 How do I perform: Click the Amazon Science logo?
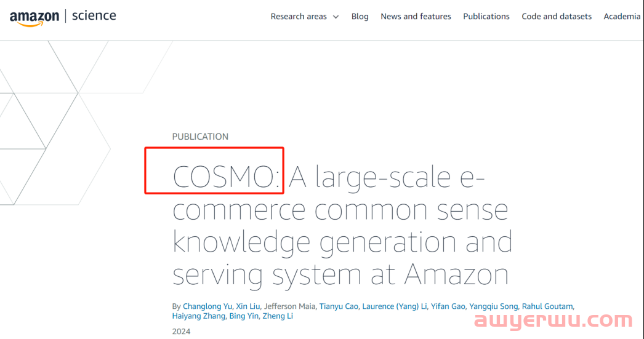click(63, 17)
